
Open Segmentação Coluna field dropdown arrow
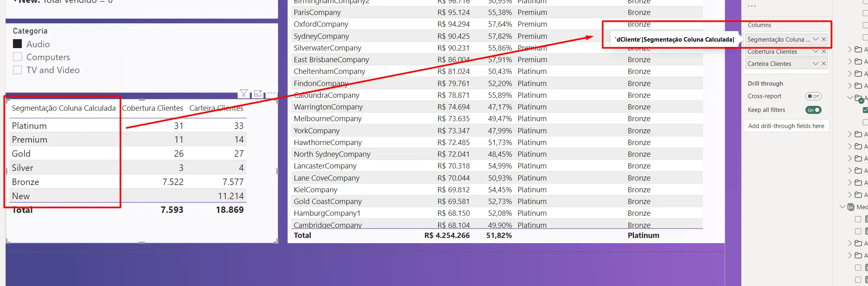(x=815, y=39)
